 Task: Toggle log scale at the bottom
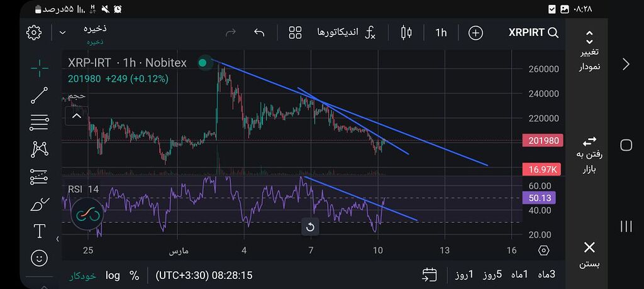[x=113, y=275]
